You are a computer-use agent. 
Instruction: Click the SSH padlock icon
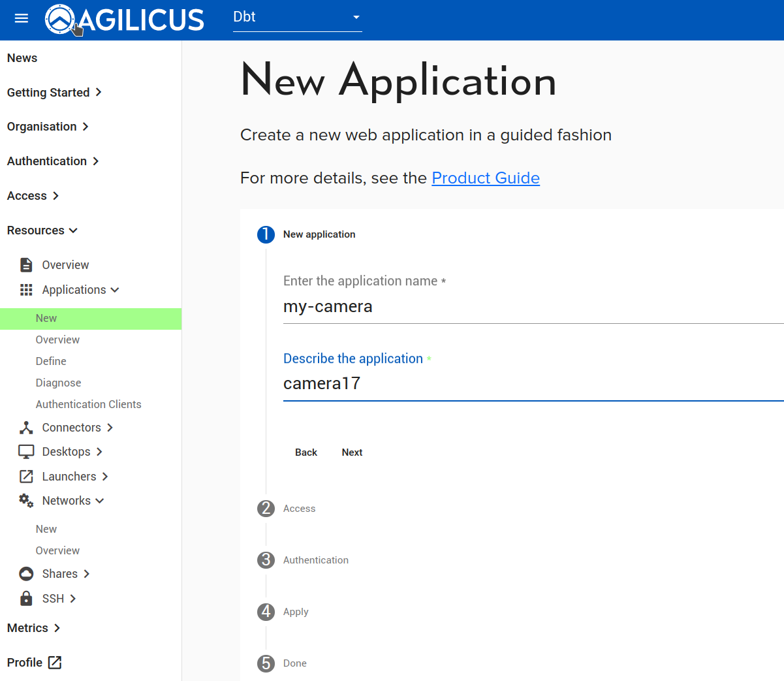(26, 598)
